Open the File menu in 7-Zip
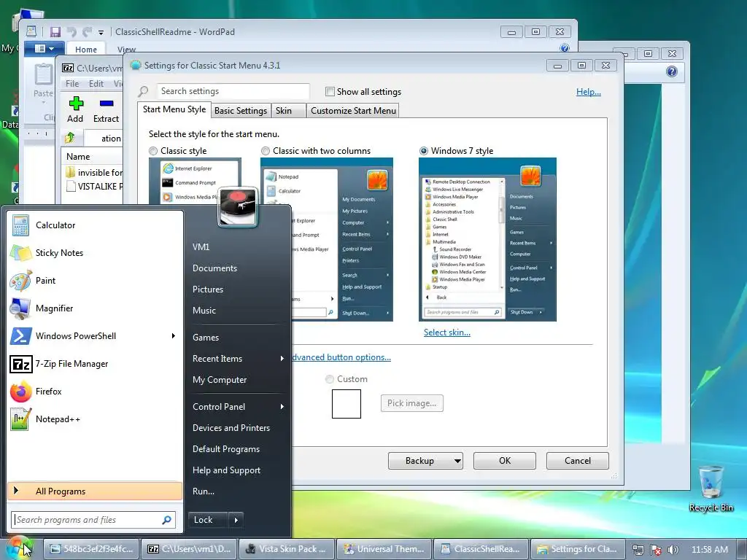The height and width of the screenshot is (560, 747). pos(72,84)
